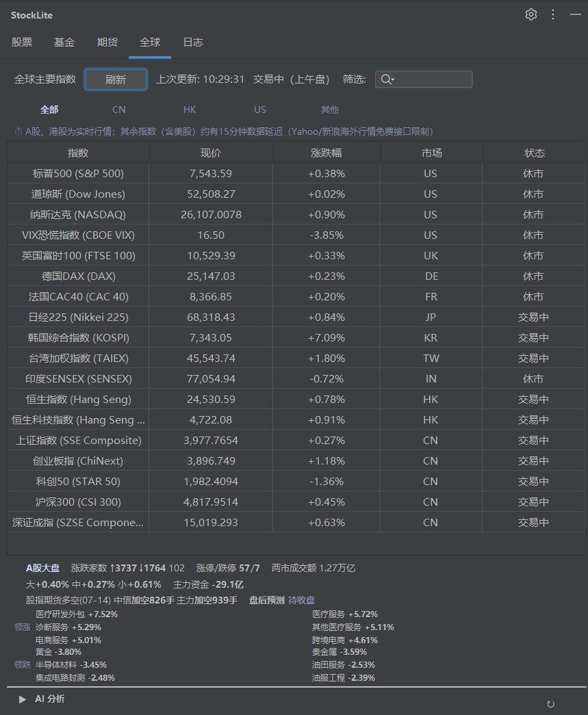Click the 刷新 button
The image size is (588, 715).
[x=116, y=79]
